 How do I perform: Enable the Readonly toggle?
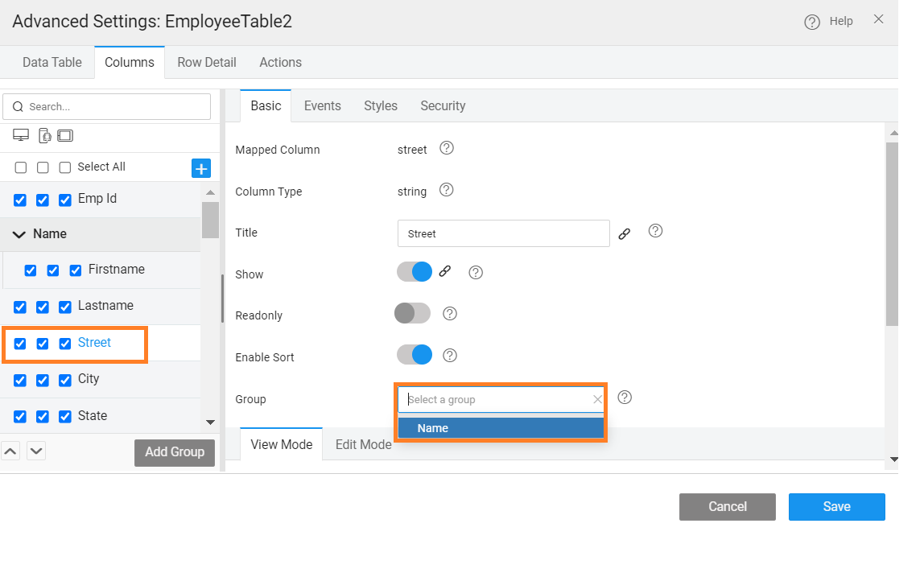(x=412, y=313)
